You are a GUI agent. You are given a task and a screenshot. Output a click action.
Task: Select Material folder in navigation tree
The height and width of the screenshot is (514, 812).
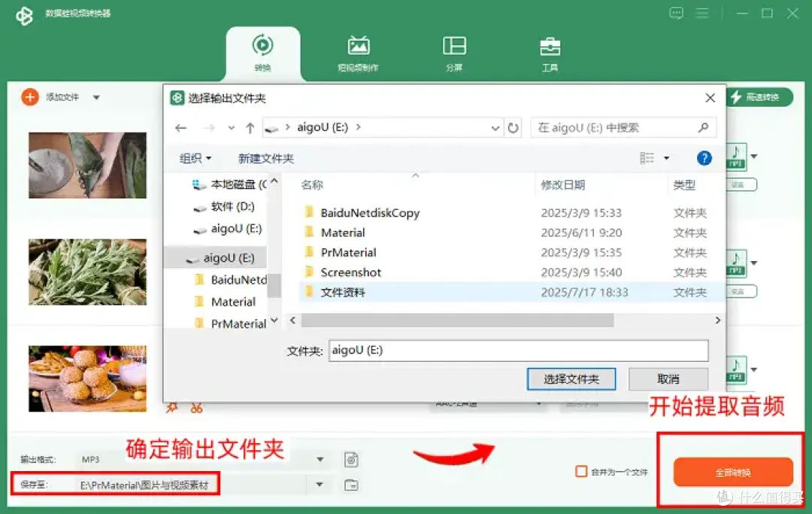(x=226, y=302)
